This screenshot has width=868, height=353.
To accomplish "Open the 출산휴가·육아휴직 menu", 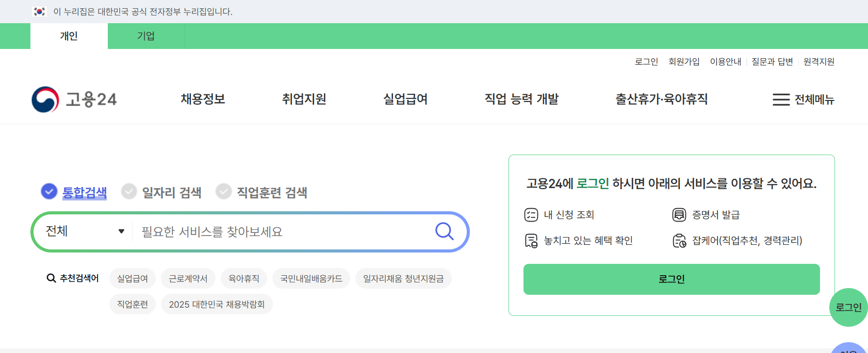I will [x=661, y=99].
